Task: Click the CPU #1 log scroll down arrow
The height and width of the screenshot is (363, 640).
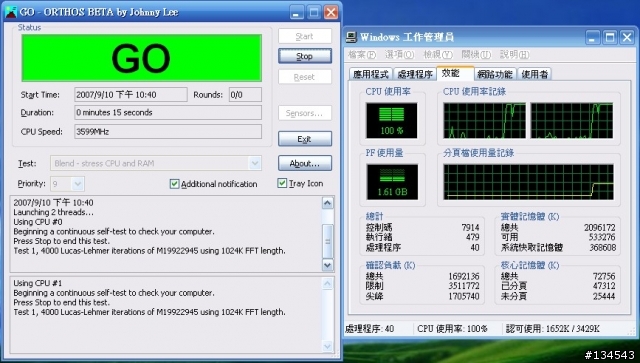Action: [x=327, y=346]
